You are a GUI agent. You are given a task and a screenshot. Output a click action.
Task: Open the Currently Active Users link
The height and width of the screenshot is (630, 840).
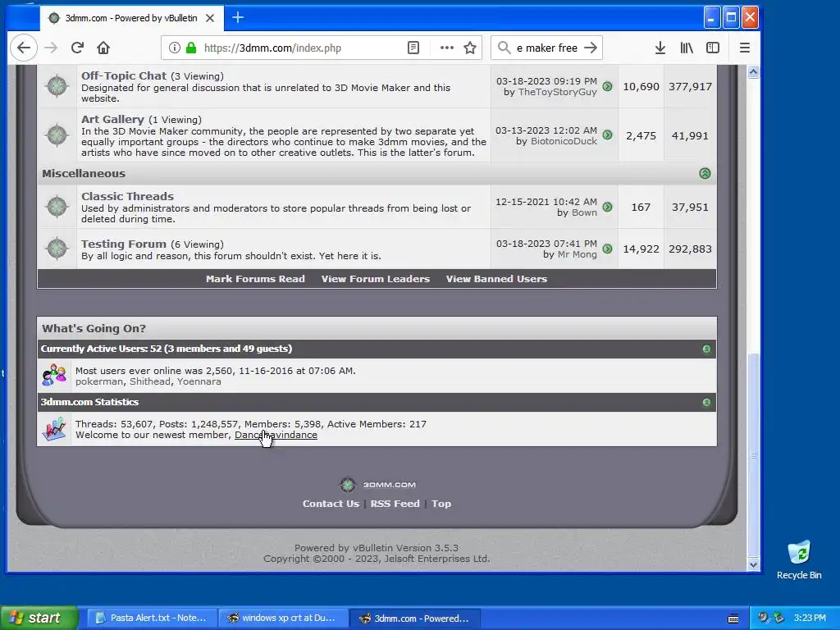(166, 349)
